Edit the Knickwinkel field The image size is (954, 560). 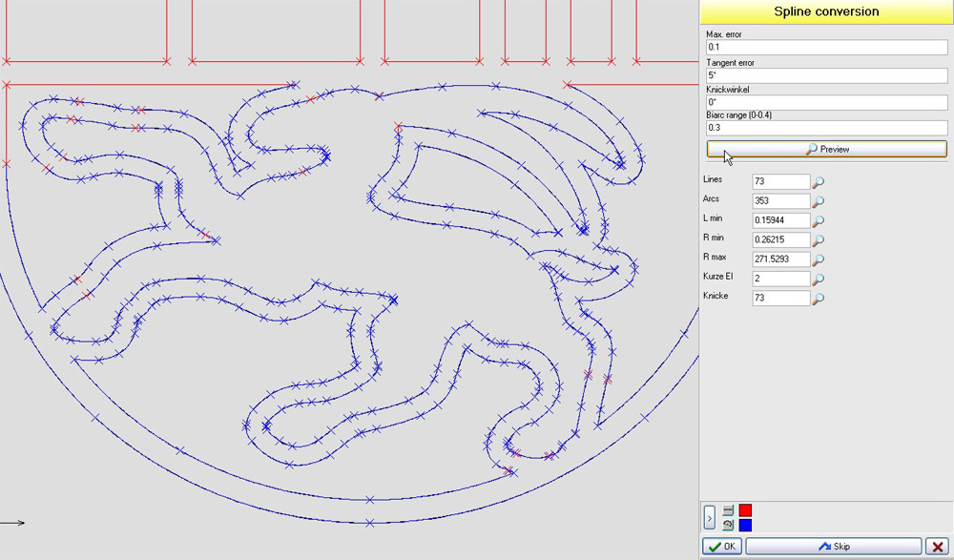(x=827, y=102)
